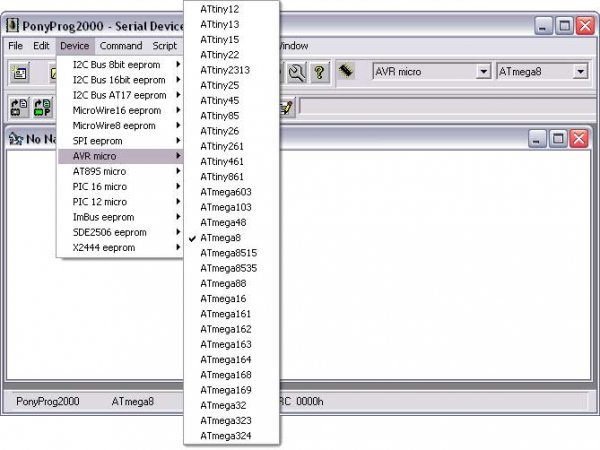Click the edit note pencil icon
Image resolution: width=600 pixels, height=450 pixels.
[287, 107]
